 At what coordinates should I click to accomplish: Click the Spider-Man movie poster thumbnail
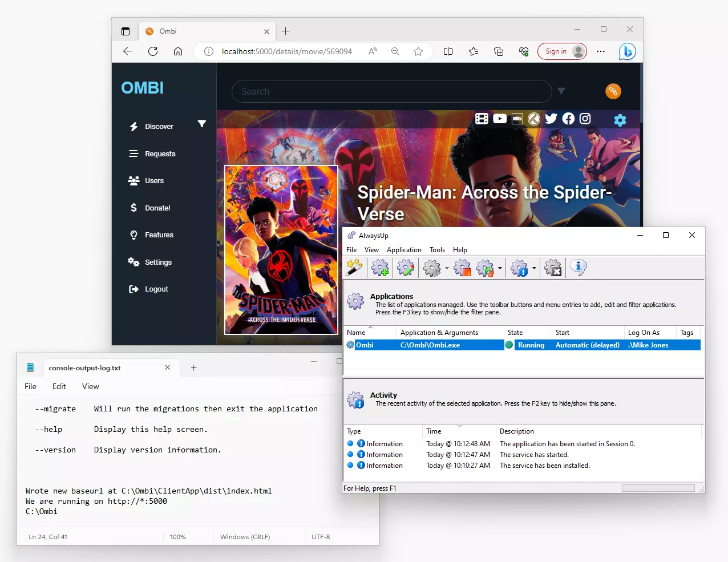[281, 250]
